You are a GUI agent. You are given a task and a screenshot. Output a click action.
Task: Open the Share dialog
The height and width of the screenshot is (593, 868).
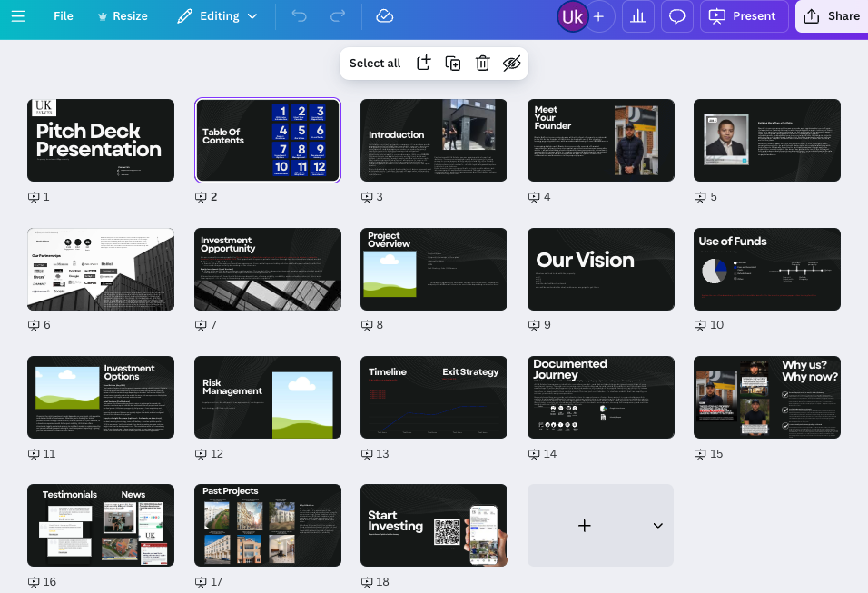pos(832,16)
